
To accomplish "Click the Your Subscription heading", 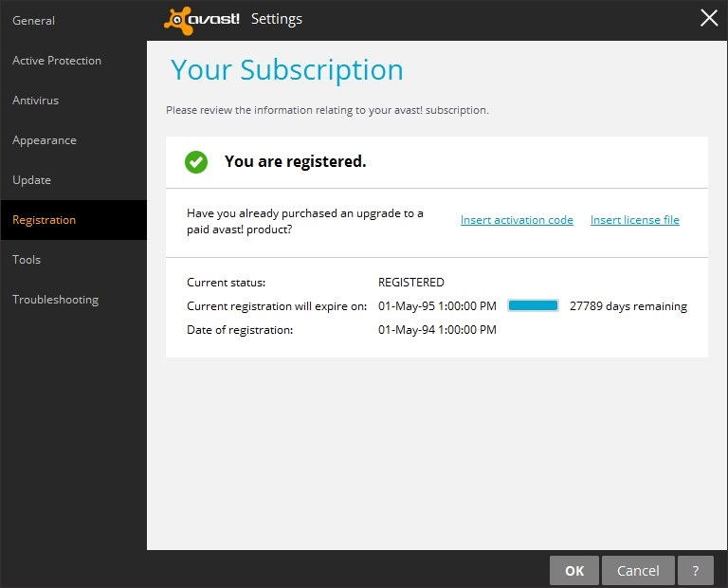I will [286, 70].
